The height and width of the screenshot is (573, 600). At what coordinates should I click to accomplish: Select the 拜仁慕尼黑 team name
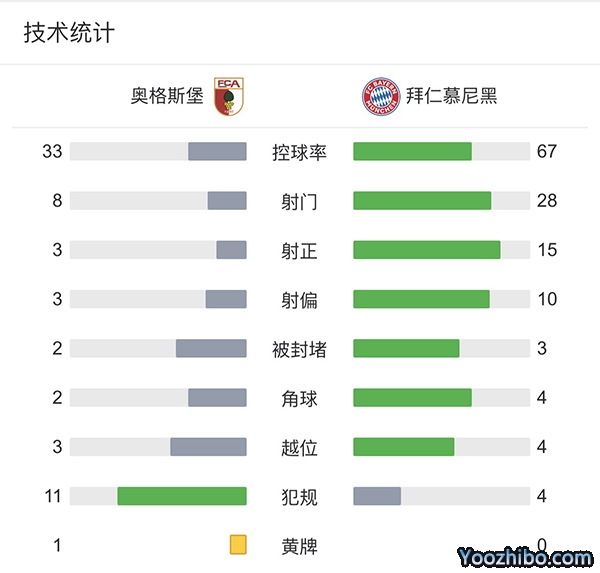452,96
